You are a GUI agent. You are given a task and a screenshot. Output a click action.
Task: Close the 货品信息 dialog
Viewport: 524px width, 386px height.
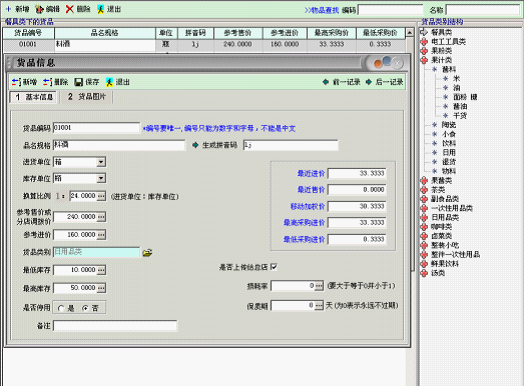coord(397,63)
